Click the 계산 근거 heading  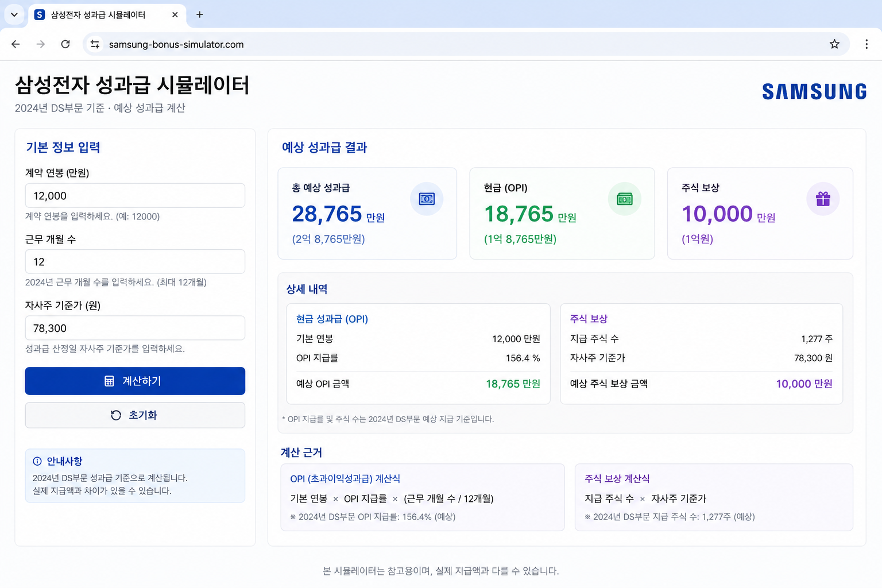[301, 452]
